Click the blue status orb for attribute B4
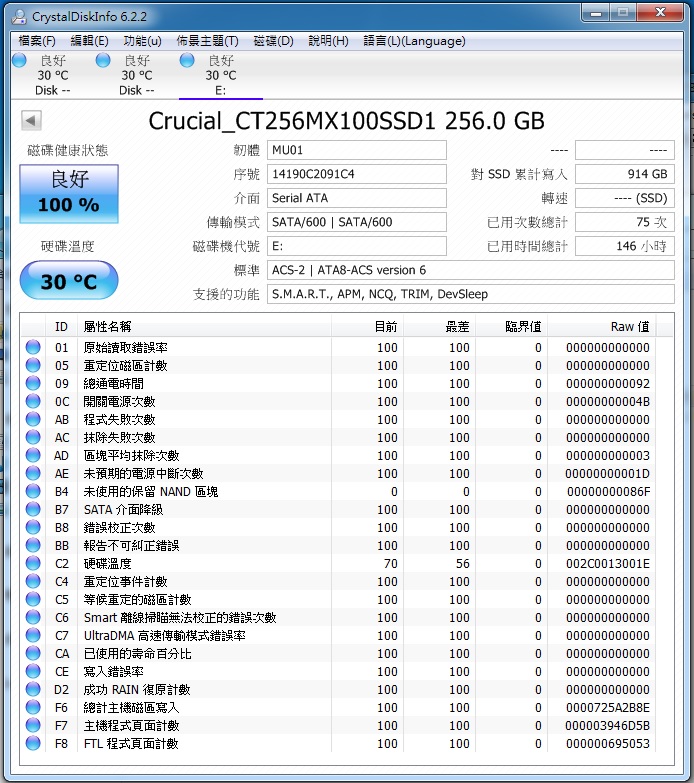The width and height of the screenshot is (694, 783). (33, 491)
